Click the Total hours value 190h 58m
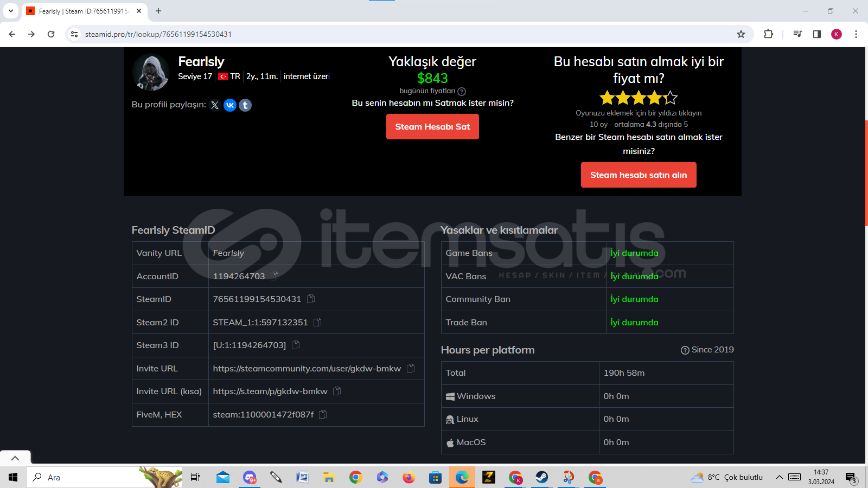Image resolution: width=868 pixels, height=488 pixels. pyautogui.click(x=624, y=373)
